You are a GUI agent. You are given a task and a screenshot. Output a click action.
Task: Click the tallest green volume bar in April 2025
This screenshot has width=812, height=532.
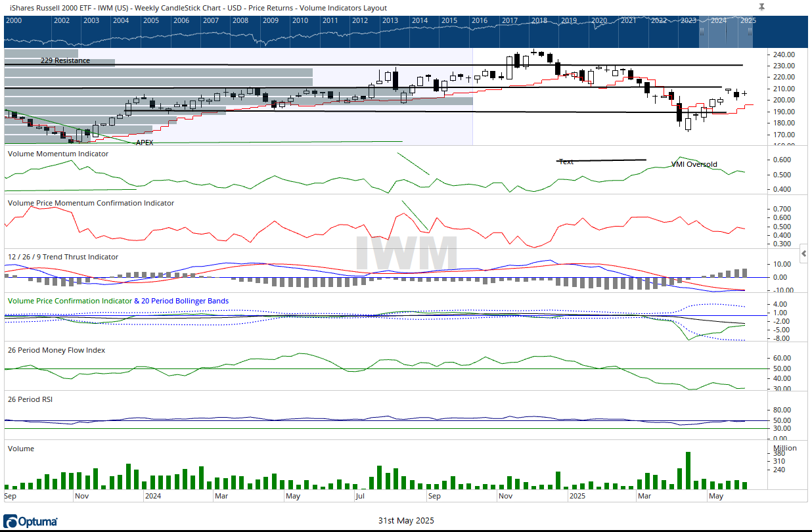[x=688, y=470]
